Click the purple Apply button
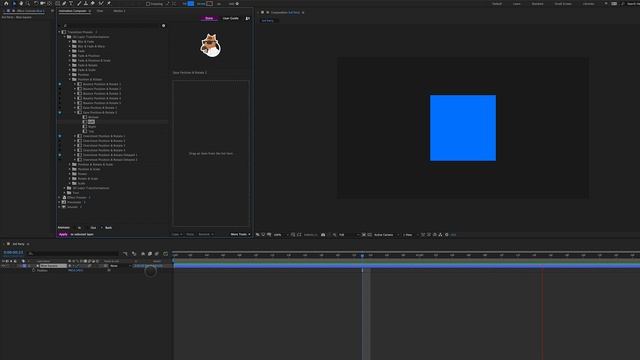The height and width of the screenshot is (360, 640). pos(63,234)
